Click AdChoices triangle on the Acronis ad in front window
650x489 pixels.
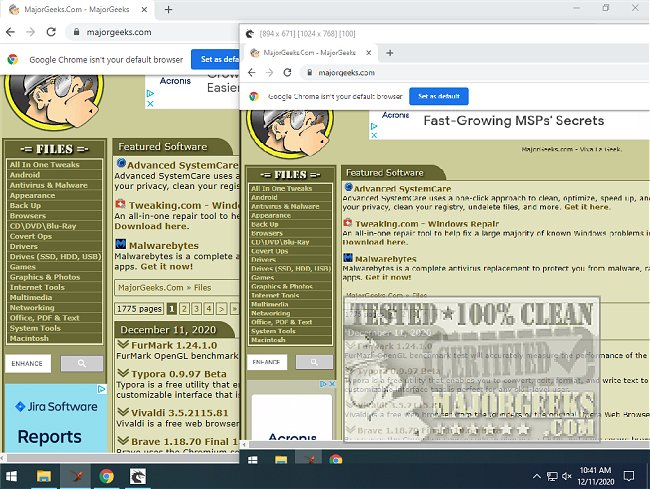click(x=374, y=126)
